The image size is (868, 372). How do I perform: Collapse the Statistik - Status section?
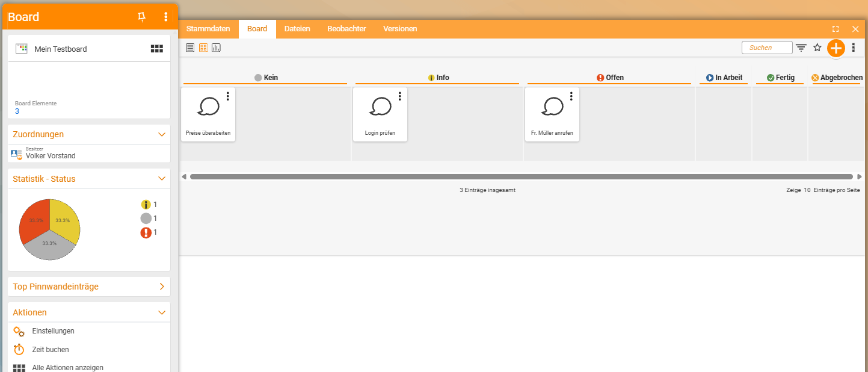coord(162,179)
